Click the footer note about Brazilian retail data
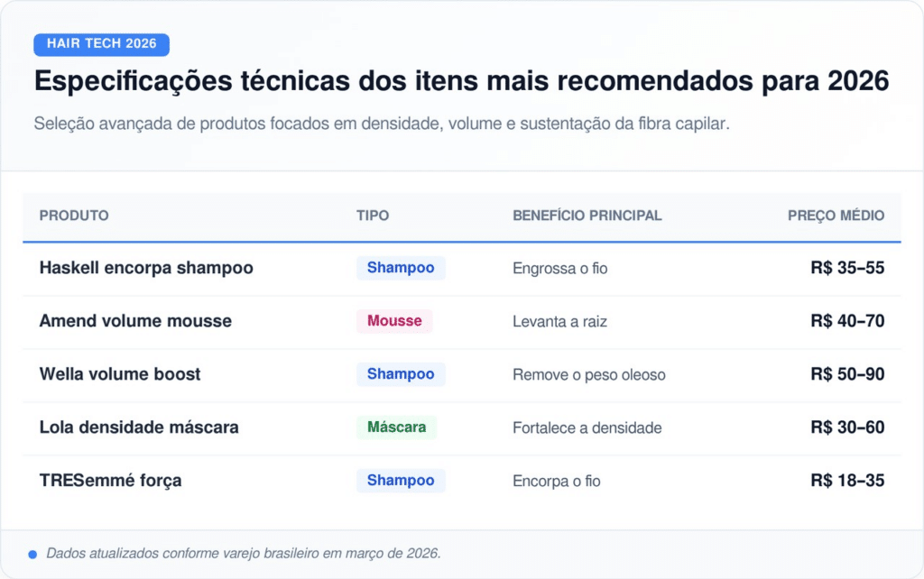The width and height of the screenshot is (924, 579). pos(244,554)
